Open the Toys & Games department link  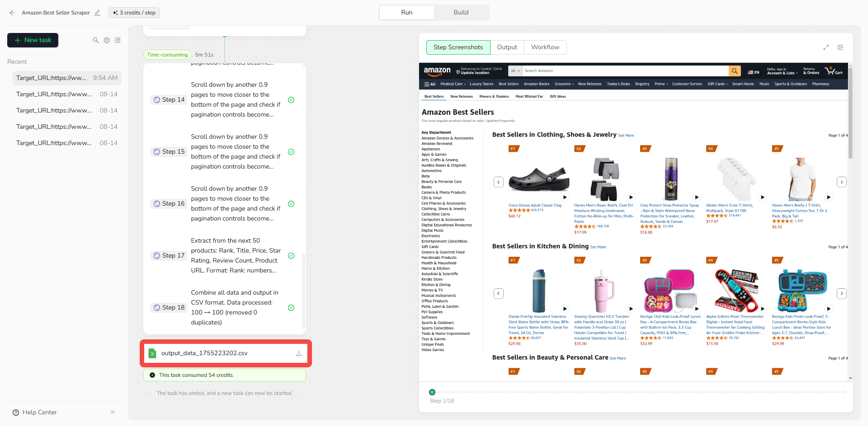(x=434, y=339)
